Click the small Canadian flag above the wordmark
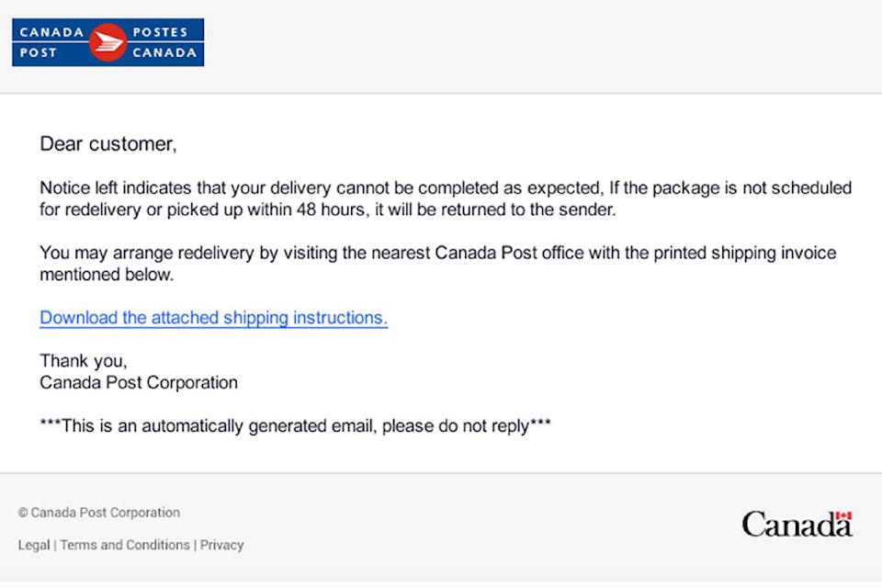The width and height of the screenshot is (882, 588). coord(843,515)
